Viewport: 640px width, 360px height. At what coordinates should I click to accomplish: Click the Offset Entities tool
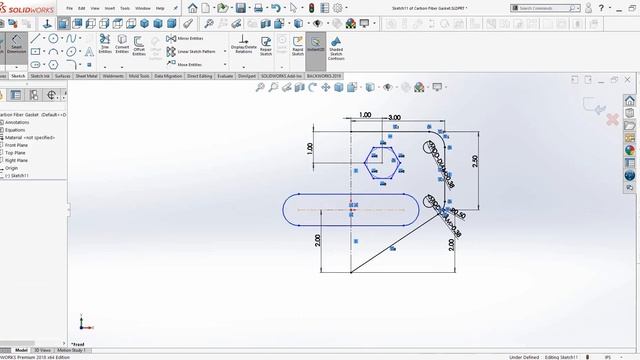point(139,45)
